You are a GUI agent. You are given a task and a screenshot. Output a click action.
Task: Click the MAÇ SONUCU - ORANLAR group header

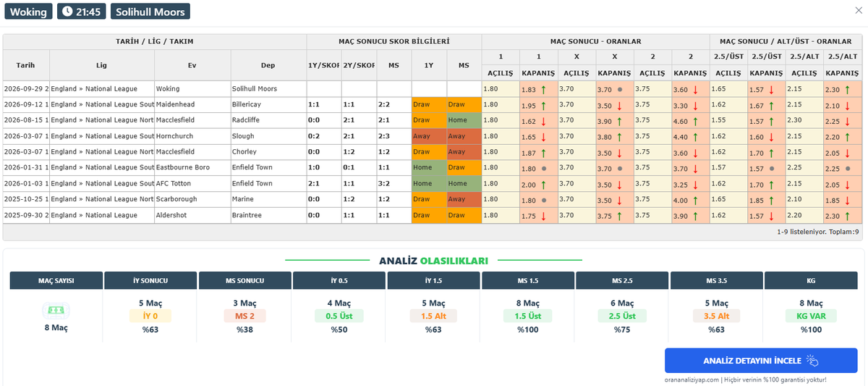pos(596,42)
